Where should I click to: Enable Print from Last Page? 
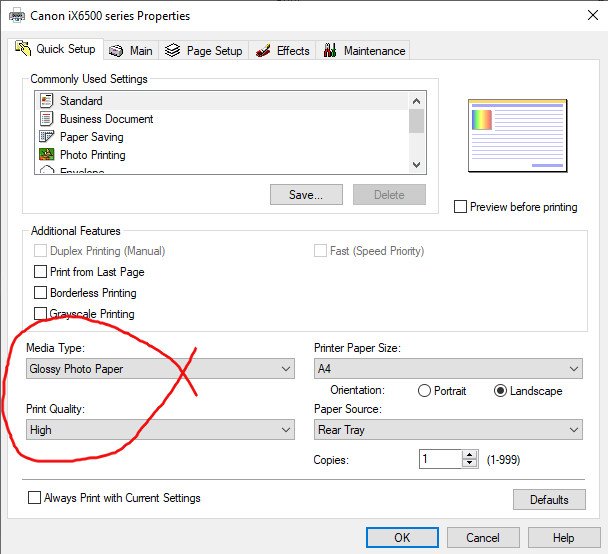pos(40,271)
